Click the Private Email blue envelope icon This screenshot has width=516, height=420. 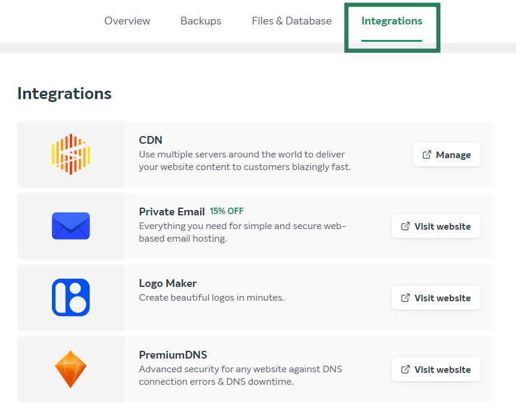pyautogui.click(x=70, y=226)
